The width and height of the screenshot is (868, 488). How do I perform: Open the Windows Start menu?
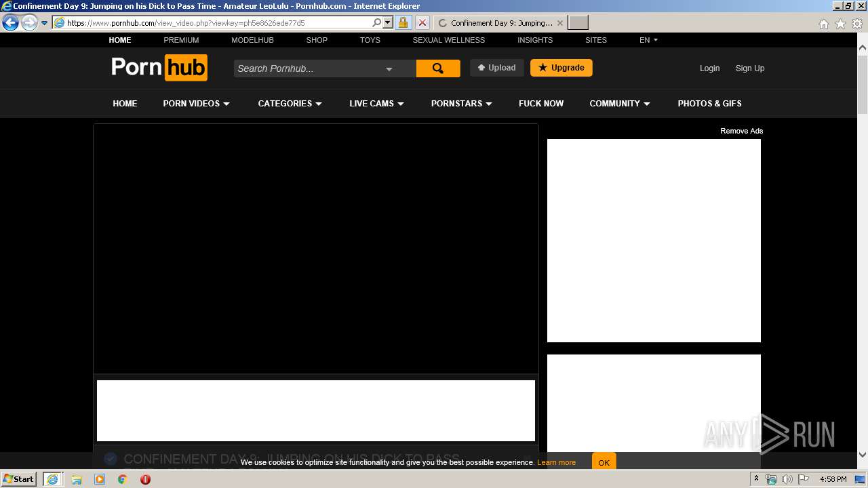(x=19, y=479)
